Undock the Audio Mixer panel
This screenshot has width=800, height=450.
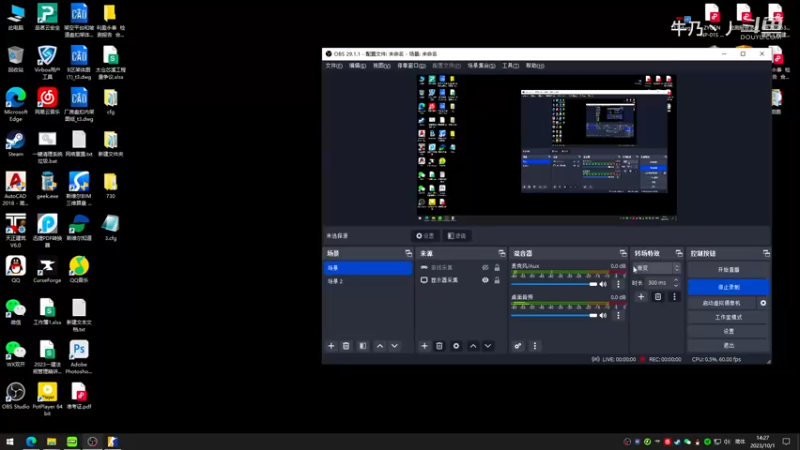click(x=623, y=253)
